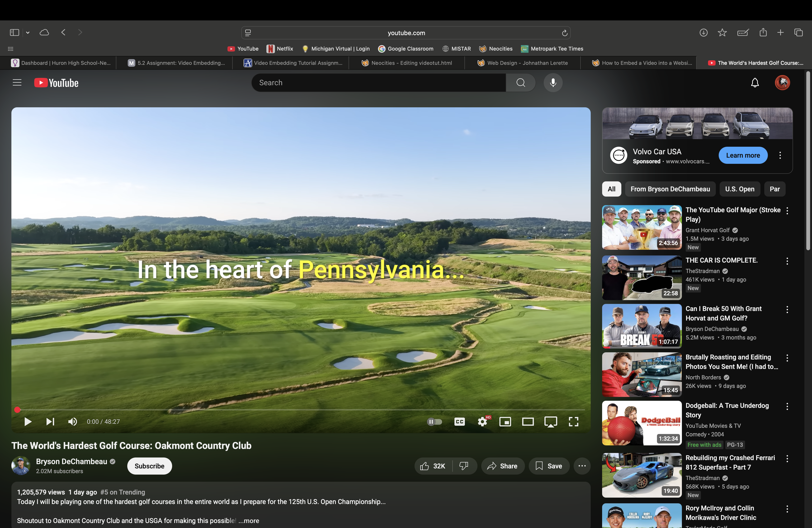Open Bryson DeChambeau channel avatar
Viewport: 812px width, 528px height.
pyautogui.click(x=21, y=466)
